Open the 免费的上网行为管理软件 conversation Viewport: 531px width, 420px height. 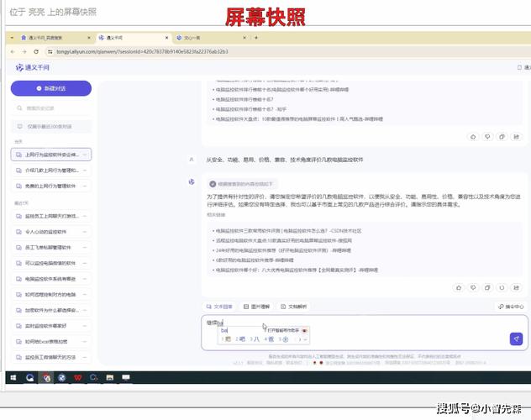(x=50, y=186)
